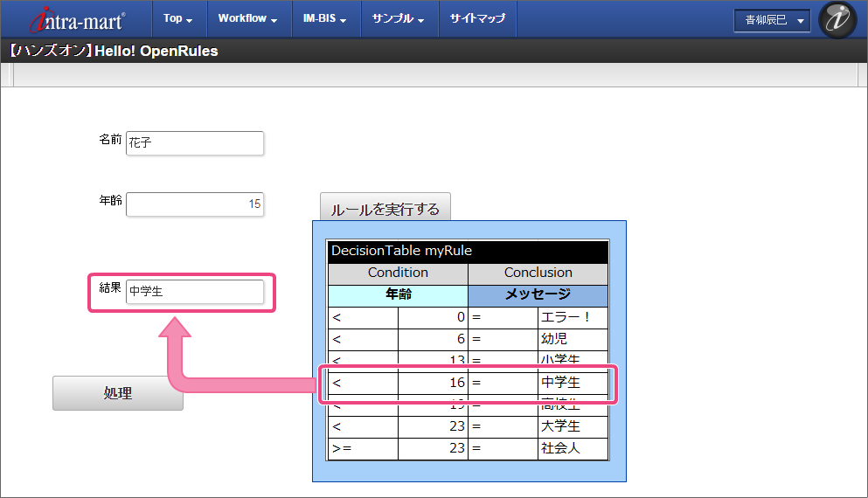
Task: Open the 青柳辰巳 user menu
Action: click(x=772, y=20)
